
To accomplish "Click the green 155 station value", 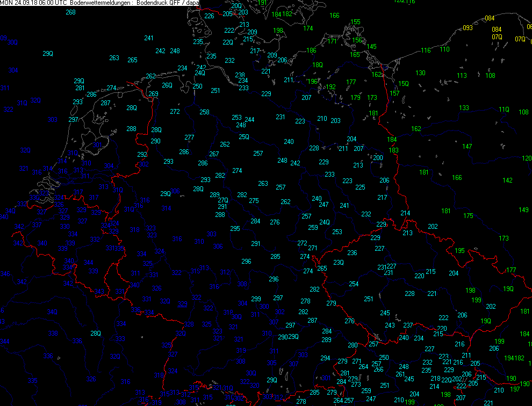I will tap(355, 22).
